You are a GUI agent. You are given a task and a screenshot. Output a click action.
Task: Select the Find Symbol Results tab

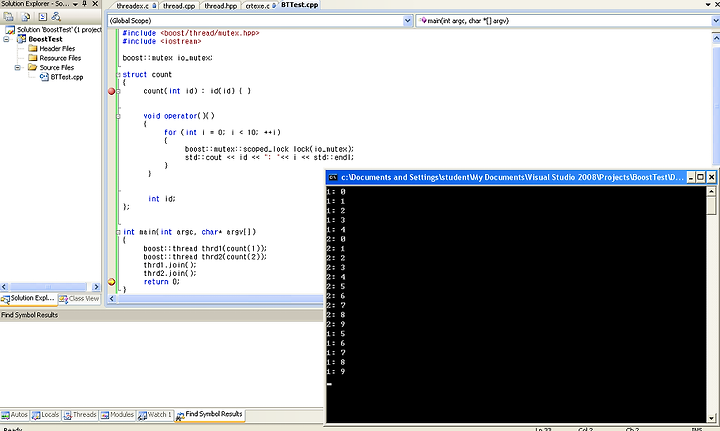(x=209, y=415)
